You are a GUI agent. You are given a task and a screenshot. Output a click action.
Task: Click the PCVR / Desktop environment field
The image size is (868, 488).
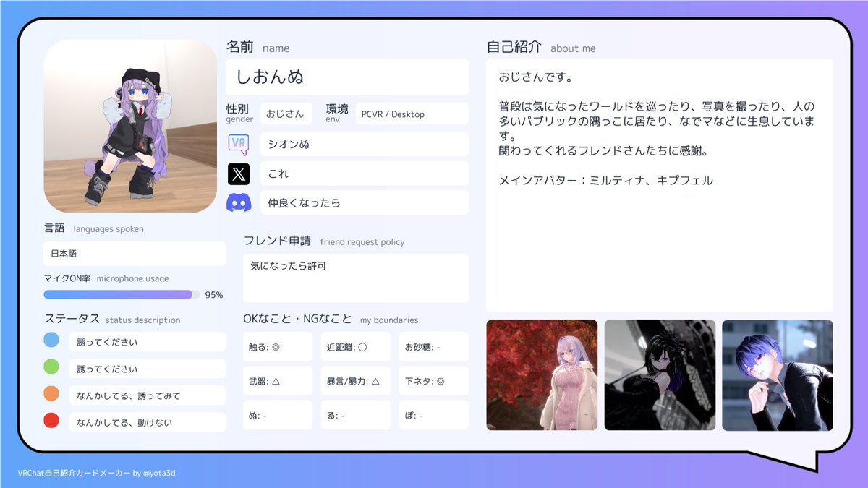[411, 114]
